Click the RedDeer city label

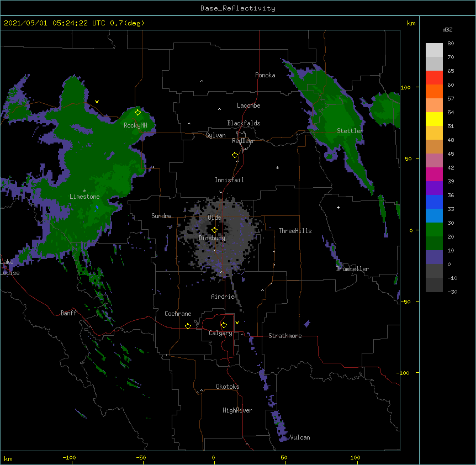tap(243, 141)
